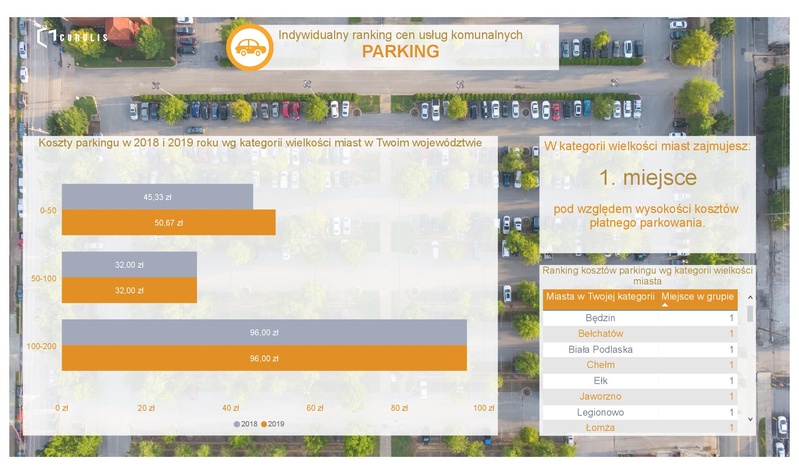Viewport: 799px width, 474px height.
Task: Sort by Miejsce w grupie column header
Action: 697,296
